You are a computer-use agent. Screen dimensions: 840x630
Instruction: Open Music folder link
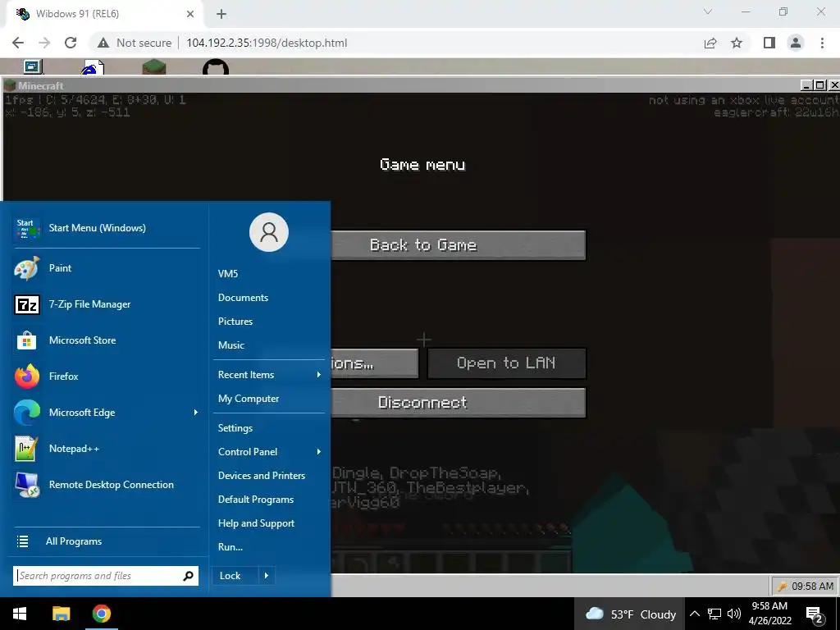click(231, 345)
